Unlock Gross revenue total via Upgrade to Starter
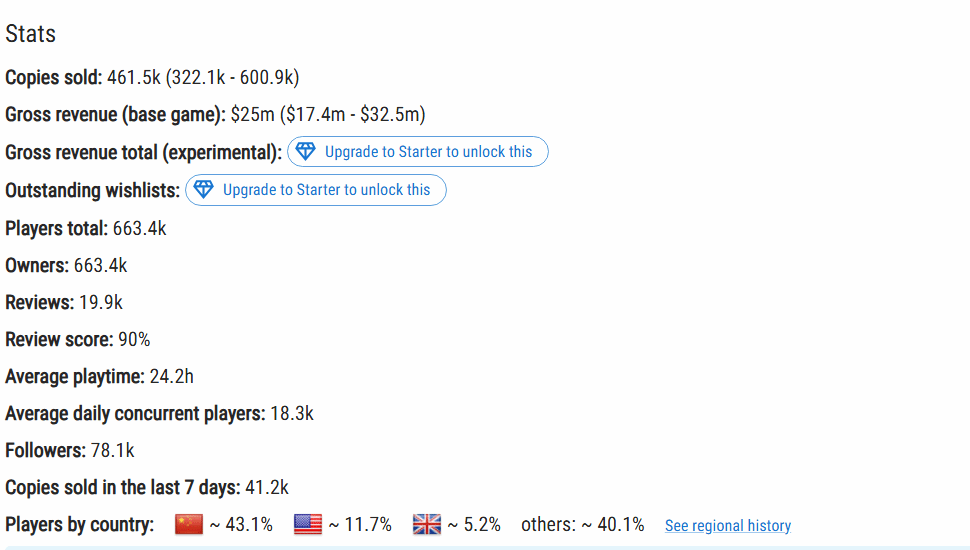 pyautogui.click(x=418, y=152)
